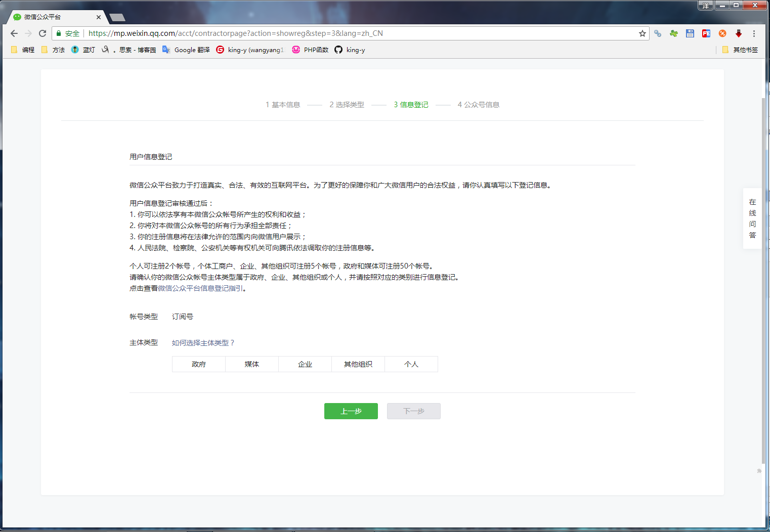Bookmark this page with star icon
This screenshot has height=532, width=770.
pyautogui.click(x=643, y=33)
